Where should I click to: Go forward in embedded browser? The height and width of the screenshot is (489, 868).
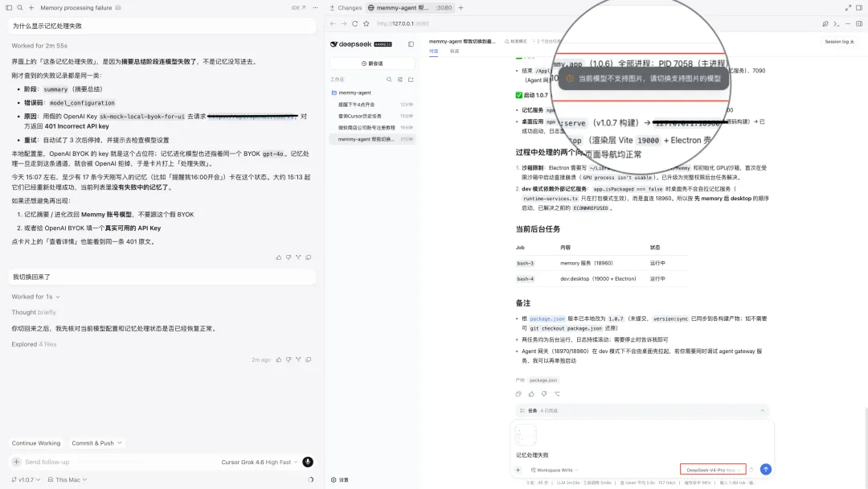(344, 24)
